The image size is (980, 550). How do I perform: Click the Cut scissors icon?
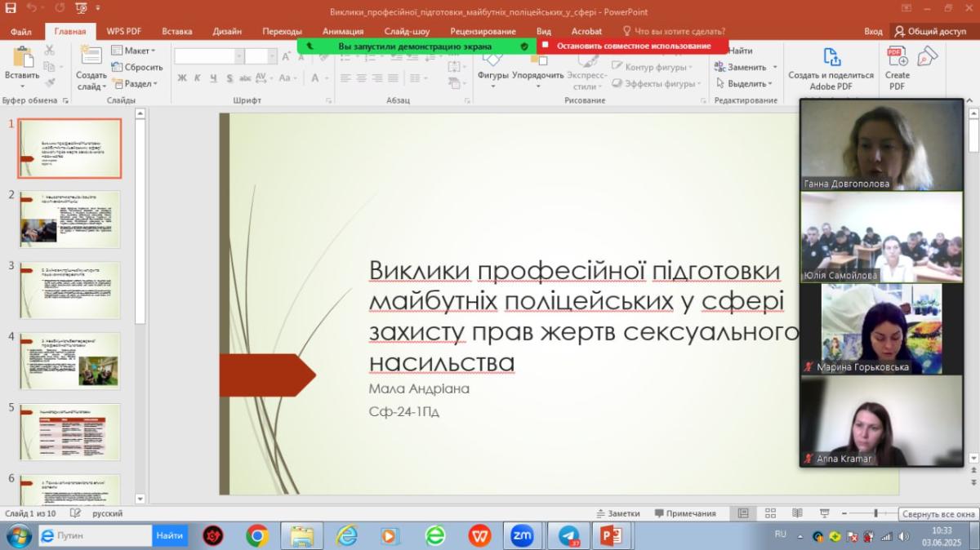point(50,51)
